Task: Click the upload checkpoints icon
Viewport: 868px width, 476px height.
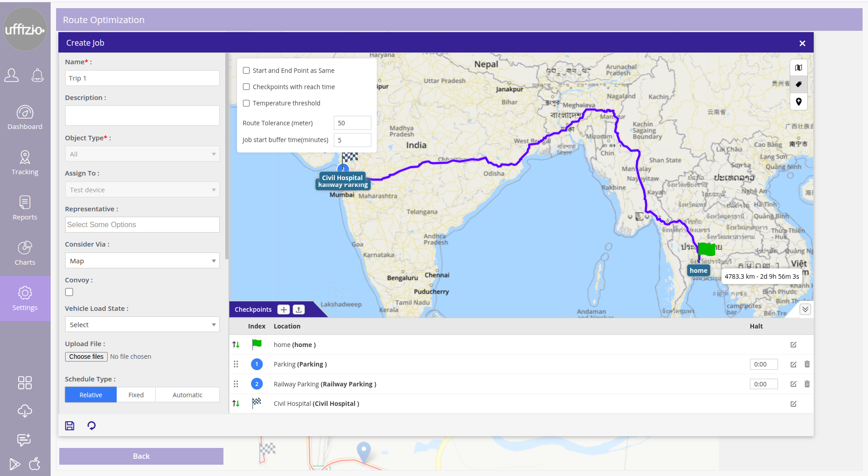Action: (x=299, y=309)
